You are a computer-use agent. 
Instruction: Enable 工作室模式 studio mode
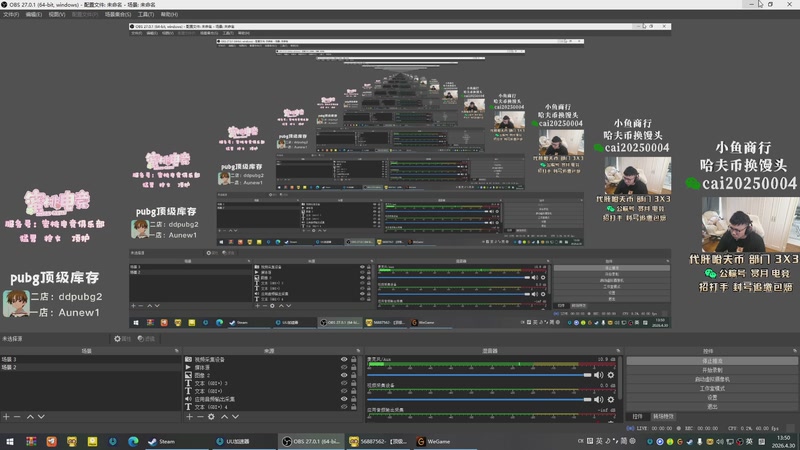(712, 388)
